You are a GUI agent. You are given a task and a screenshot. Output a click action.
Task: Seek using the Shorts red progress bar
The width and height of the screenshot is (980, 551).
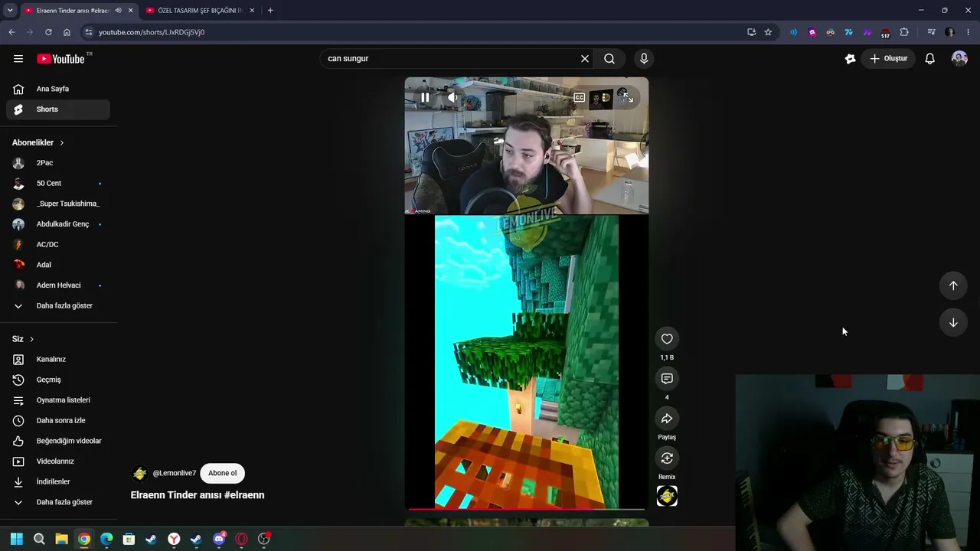(527, 509)
